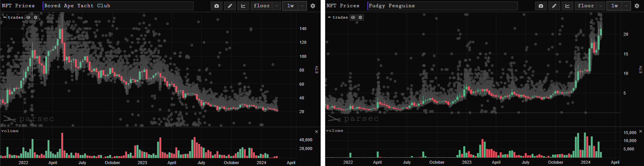The image size is (644, 166).
Task: Take a snapshot of the Bored Ape chart
Action: click(216, 6)
